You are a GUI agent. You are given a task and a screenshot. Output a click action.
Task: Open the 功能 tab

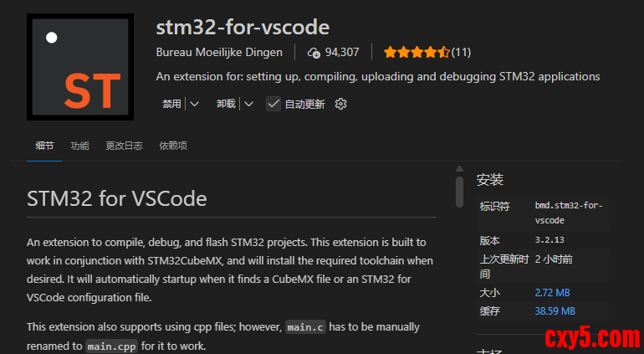[80, 146]
